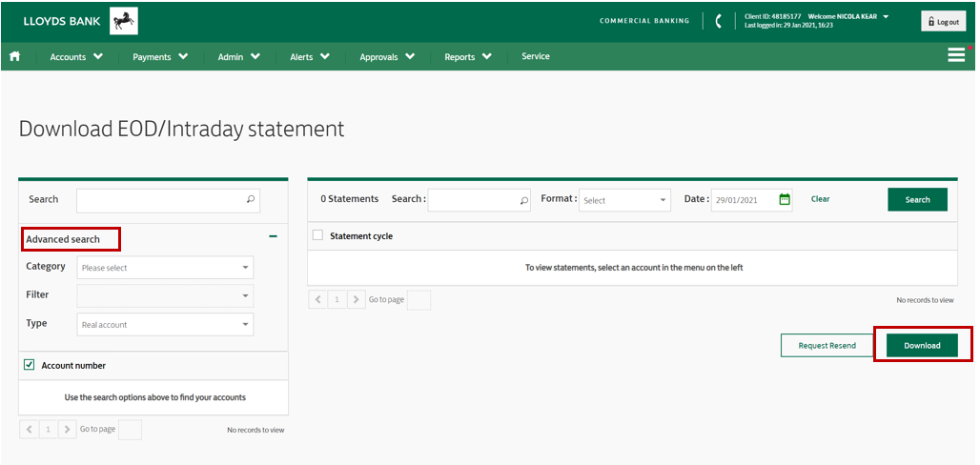The width and height of the screenshot is (980, 465).
Task: Open the Approvals menu
Action: (387, 56)
